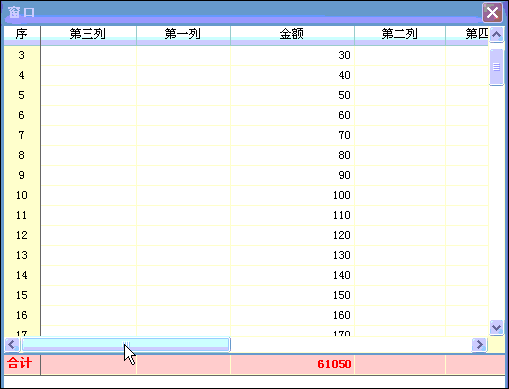Select row number 5
The image size is (509, 389).
pyautogui.click(x=22, y=95)
